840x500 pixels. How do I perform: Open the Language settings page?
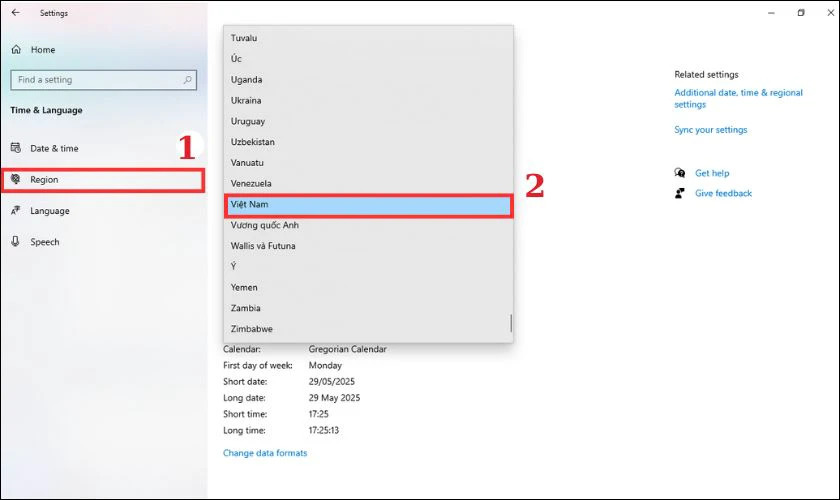coord(50,211)
